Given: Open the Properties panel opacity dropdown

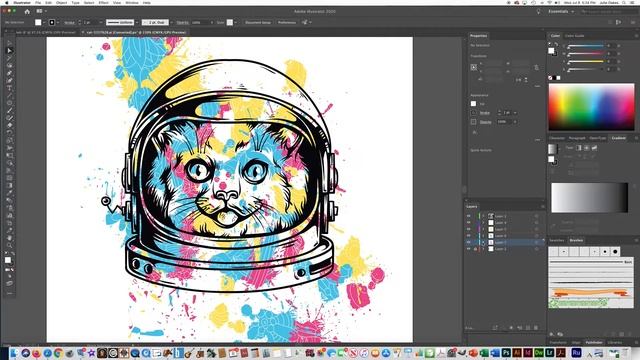Looking at the screenshot, I should (x=515, y=122).
